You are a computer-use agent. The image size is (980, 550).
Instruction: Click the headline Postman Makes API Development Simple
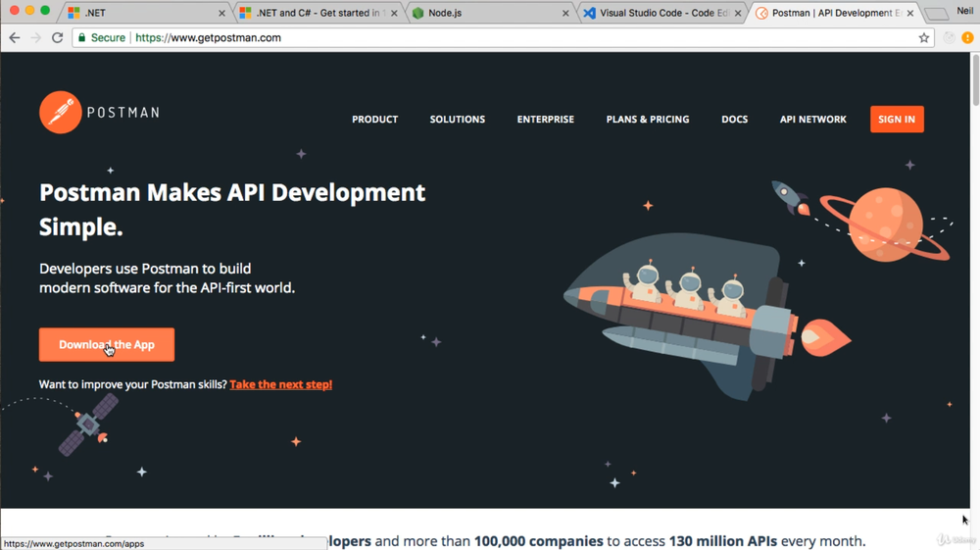click(232, 210)
